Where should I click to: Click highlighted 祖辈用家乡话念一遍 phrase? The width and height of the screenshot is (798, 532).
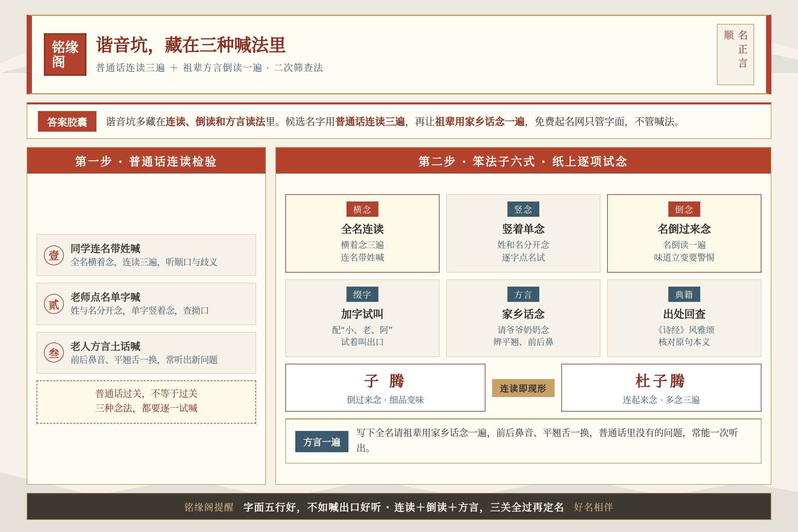tap(479, 121)
